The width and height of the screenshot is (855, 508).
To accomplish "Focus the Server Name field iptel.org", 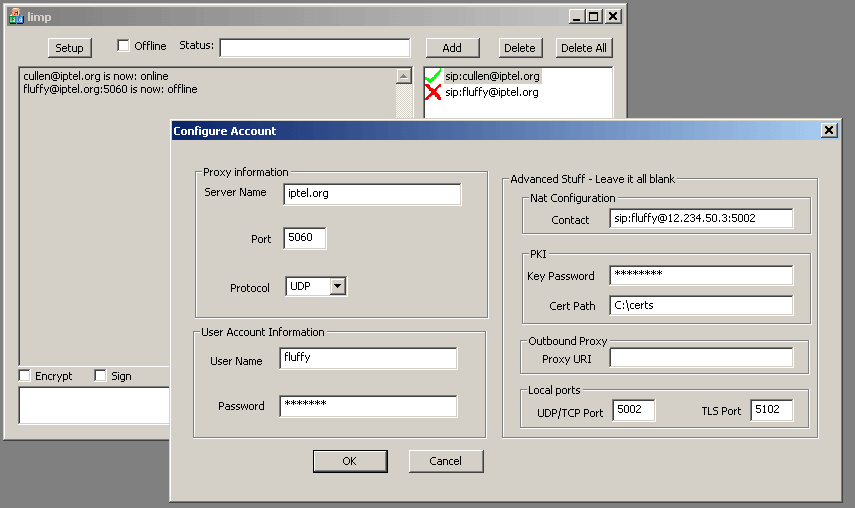I will click(x=372, y=194).
